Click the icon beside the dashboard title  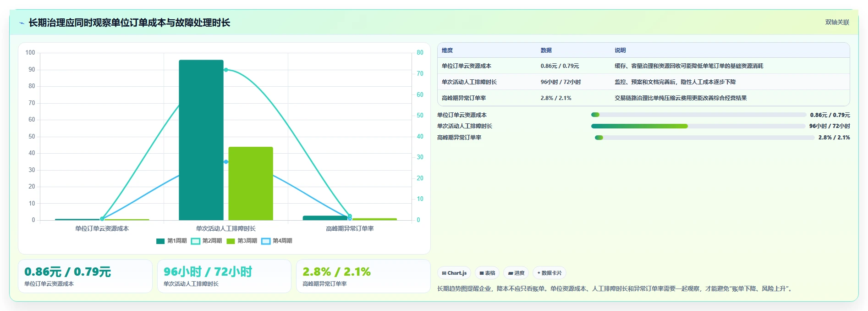point(22,23)
